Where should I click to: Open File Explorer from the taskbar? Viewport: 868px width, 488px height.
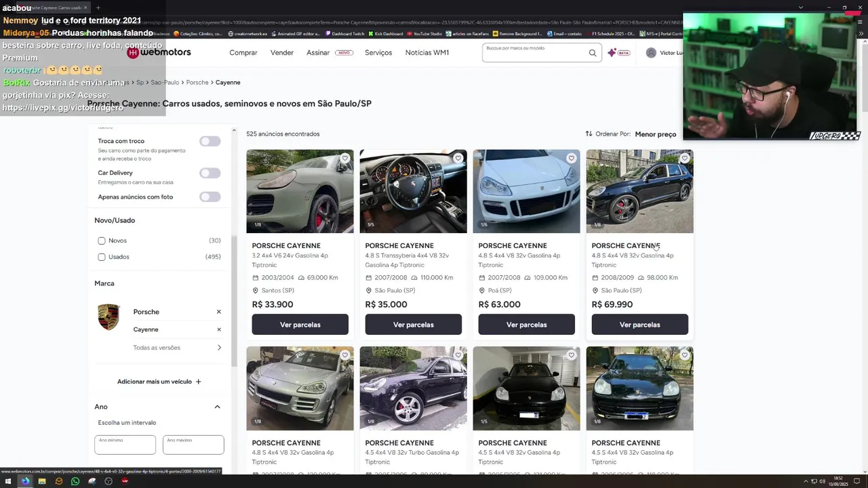42,481
